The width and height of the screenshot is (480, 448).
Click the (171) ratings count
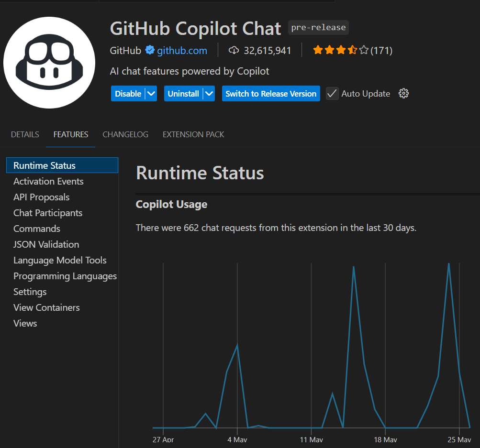[382, 50]
